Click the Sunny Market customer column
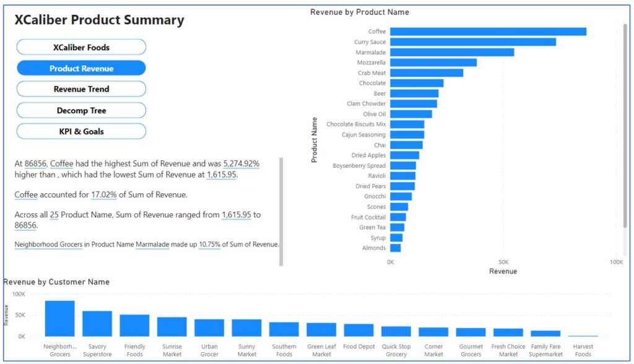Image resolution: width=634 pixels, height=364 pixels. (x=246, y=328)
